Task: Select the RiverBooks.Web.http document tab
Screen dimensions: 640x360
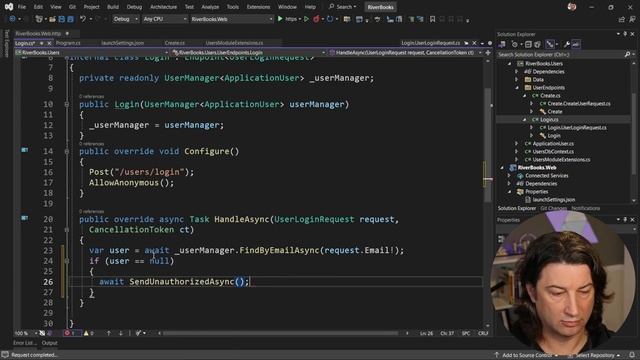Action: tap(38, 33)
